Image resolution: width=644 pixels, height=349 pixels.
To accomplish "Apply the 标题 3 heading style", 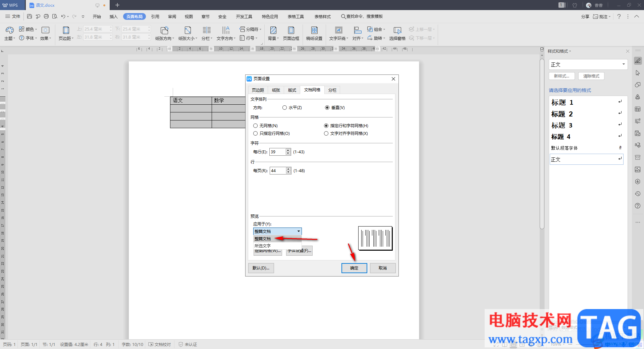I will point(586,125).
